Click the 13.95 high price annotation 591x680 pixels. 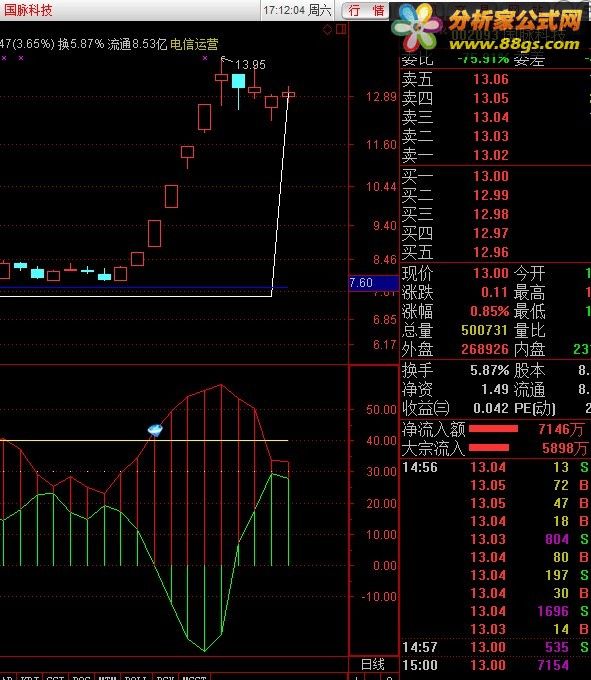[250, 65]
